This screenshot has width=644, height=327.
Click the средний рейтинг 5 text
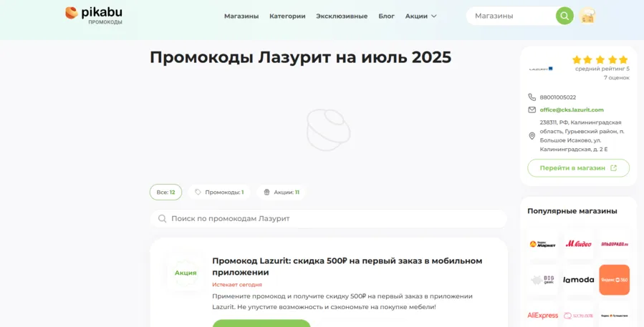pyautogui.click(x=602, y=69)
